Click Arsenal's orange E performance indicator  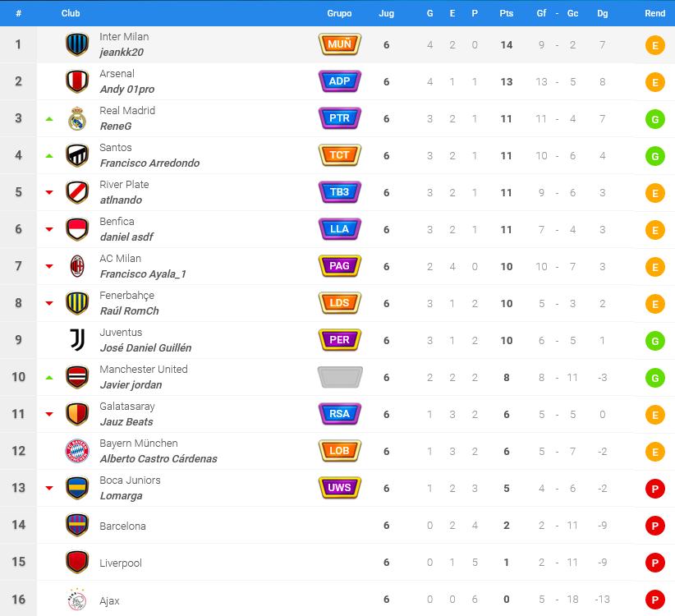[x=654, y=82]
